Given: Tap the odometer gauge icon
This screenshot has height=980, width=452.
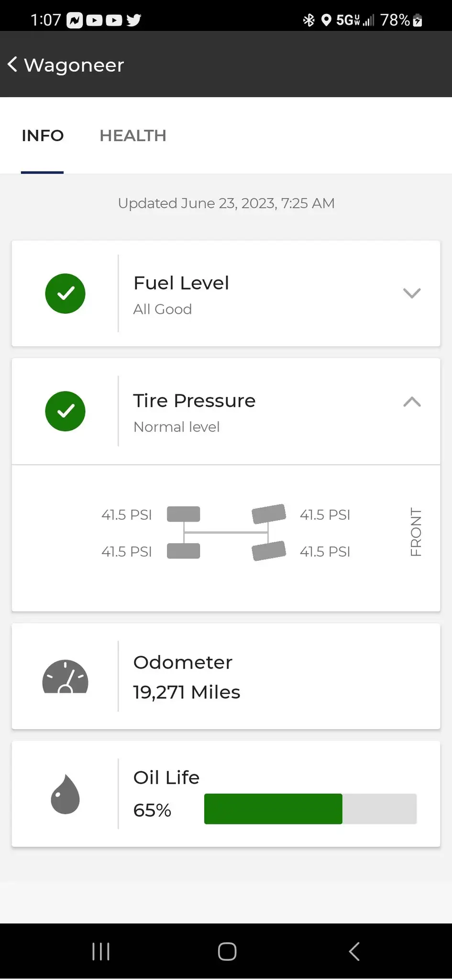Looking at the screenshot, I should [x=65, y=677].
